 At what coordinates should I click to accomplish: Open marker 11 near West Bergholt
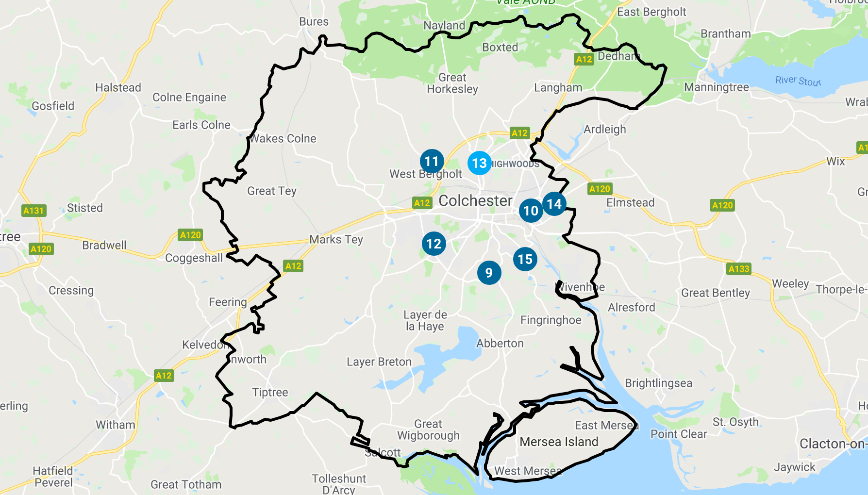432,161
